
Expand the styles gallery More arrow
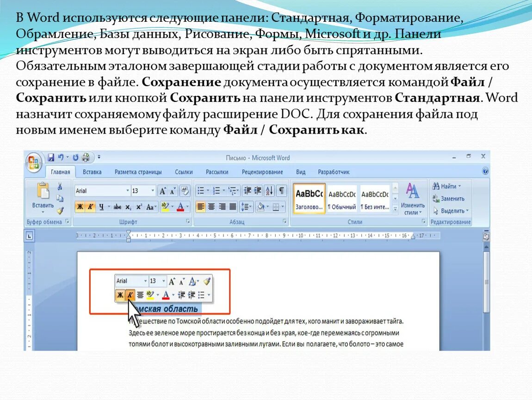[395, 209]
